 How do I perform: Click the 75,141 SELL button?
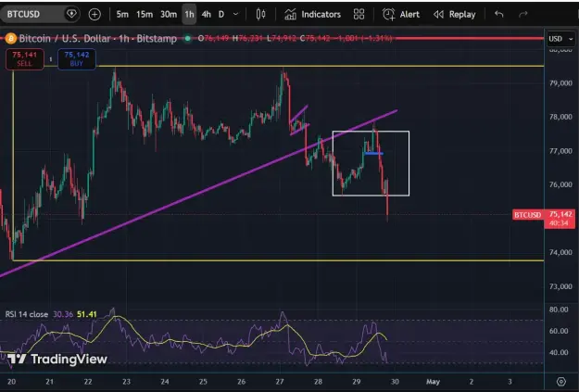tap(25, 59)
